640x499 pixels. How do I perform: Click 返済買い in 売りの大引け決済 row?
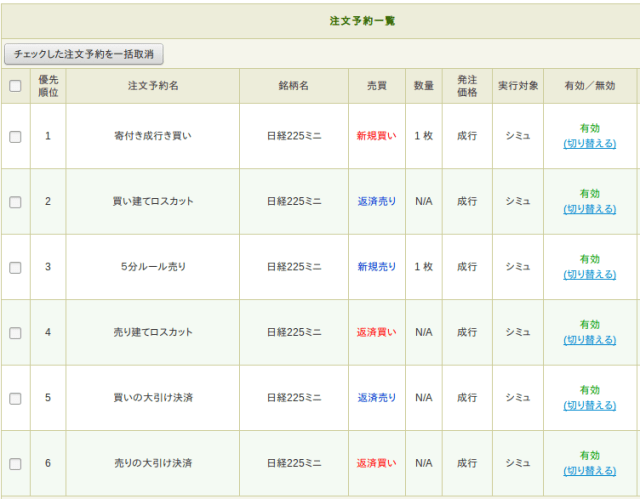[x=376, y=463]
